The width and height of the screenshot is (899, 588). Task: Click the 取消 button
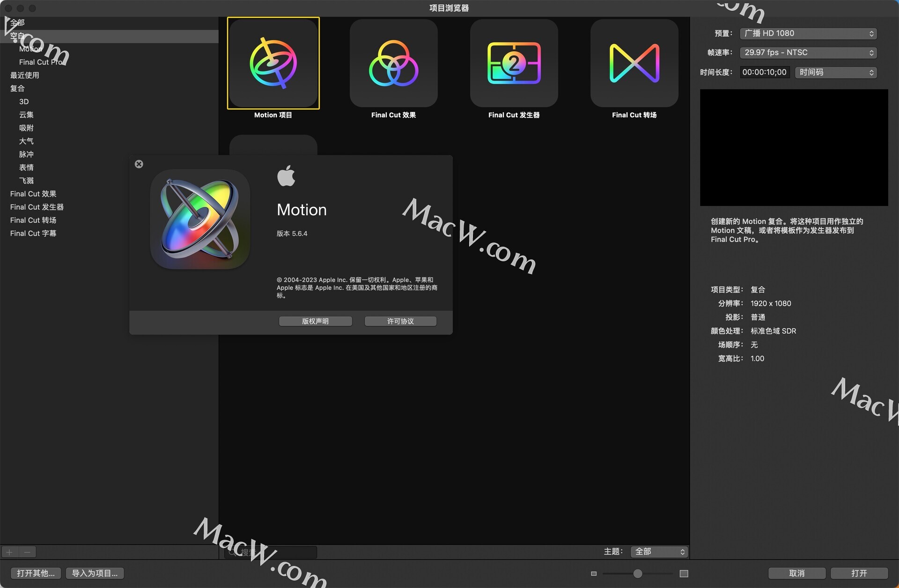tap(797, 573)
